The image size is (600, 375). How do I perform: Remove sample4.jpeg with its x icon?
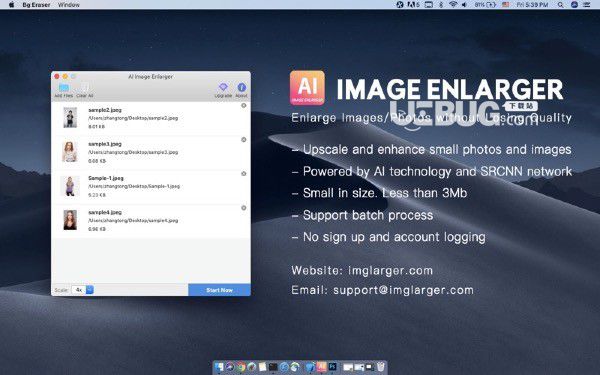tap(244, 208)
